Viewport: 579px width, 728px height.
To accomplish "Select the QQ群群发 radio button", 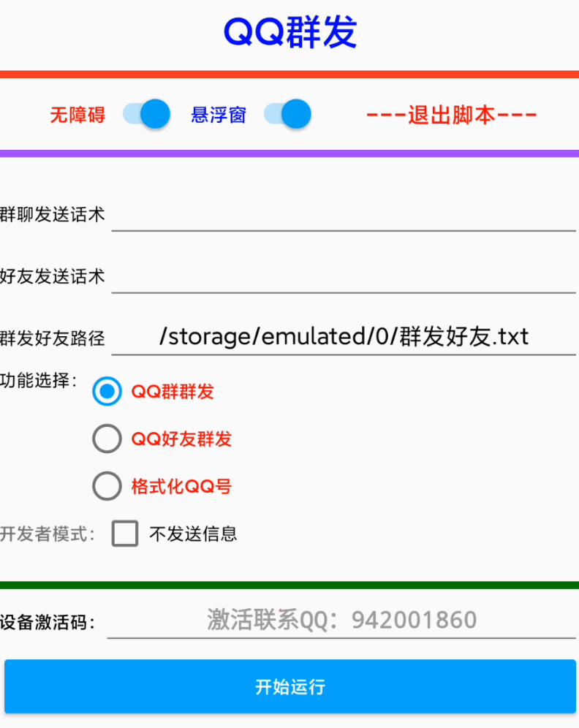I will (x=107, y=392).
